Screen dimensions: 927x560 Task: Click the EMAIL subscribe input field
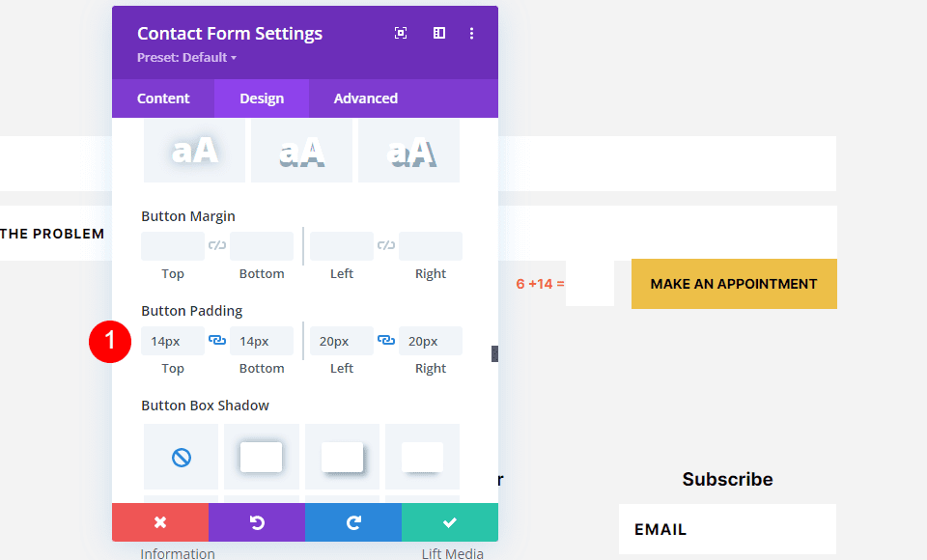click(727, 529)
